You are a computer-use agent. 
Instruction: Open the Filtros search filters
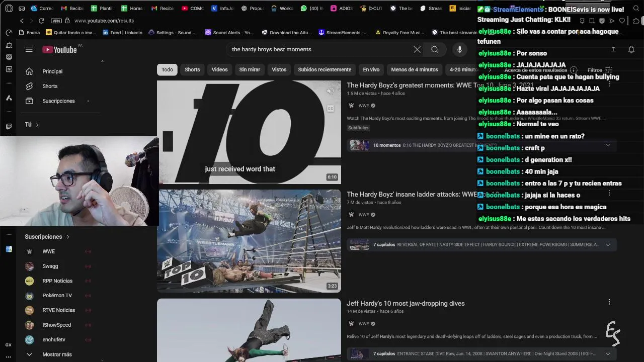600,70
